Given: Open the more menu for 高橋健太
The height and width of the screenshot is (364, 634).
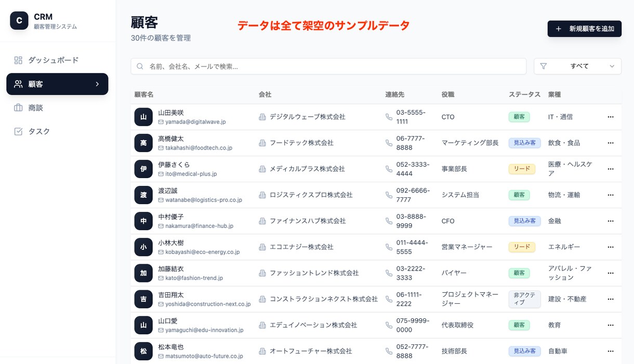Looking at the screenshot, I should 611,143.
